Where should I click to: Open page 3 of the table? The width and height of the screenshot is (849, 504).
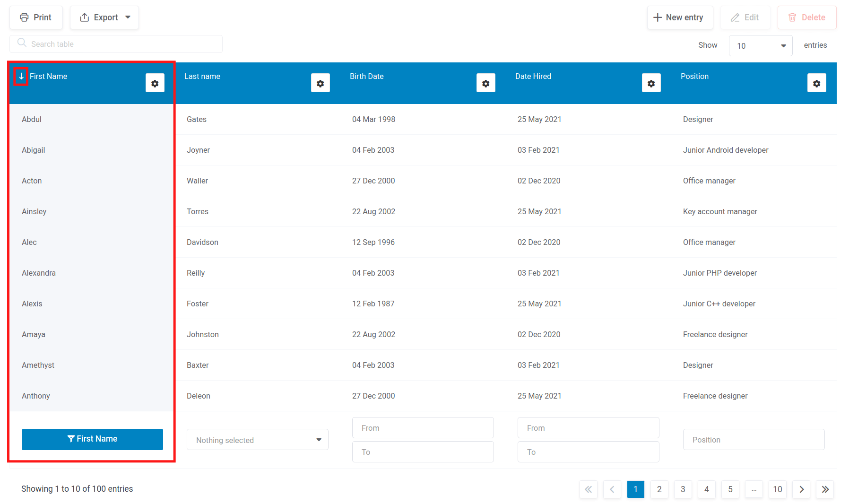pyautogui.click(x=683, y=489)
